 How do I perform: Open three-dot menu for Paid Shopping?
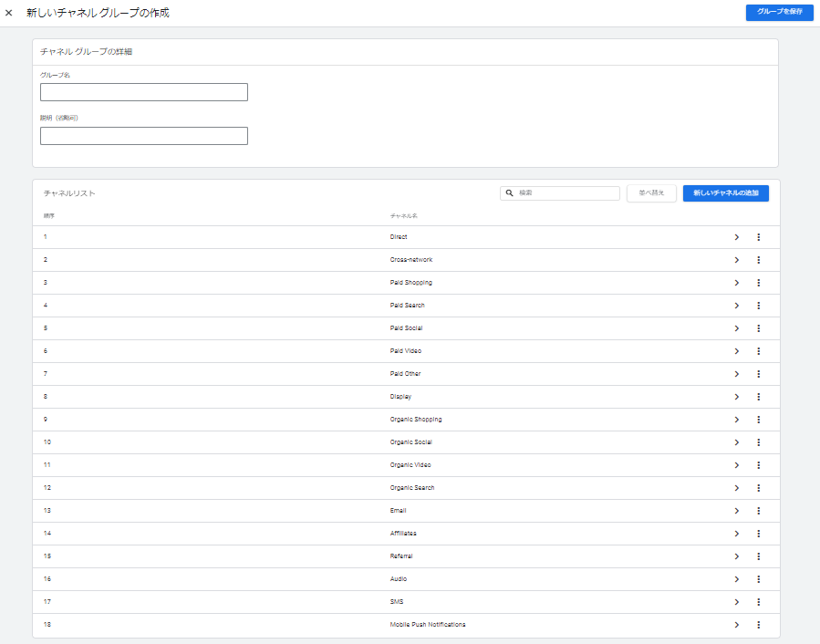tap(758, 283)
